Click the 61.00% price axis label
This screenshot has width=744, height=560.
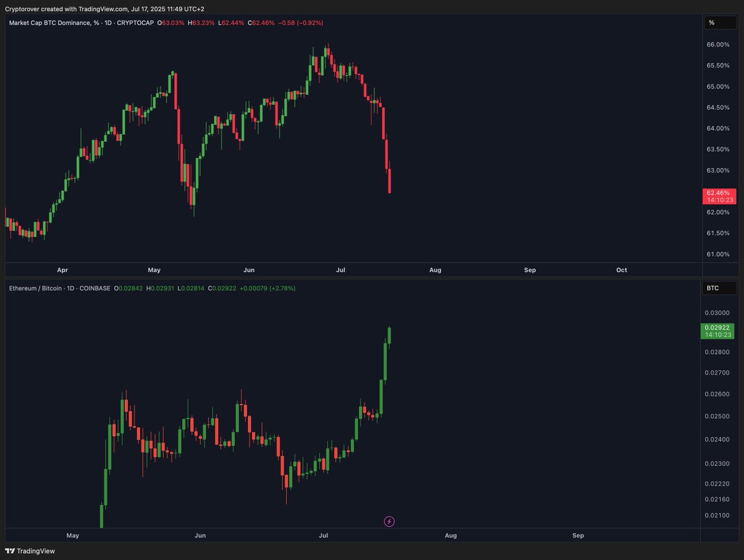click(717, 254)
